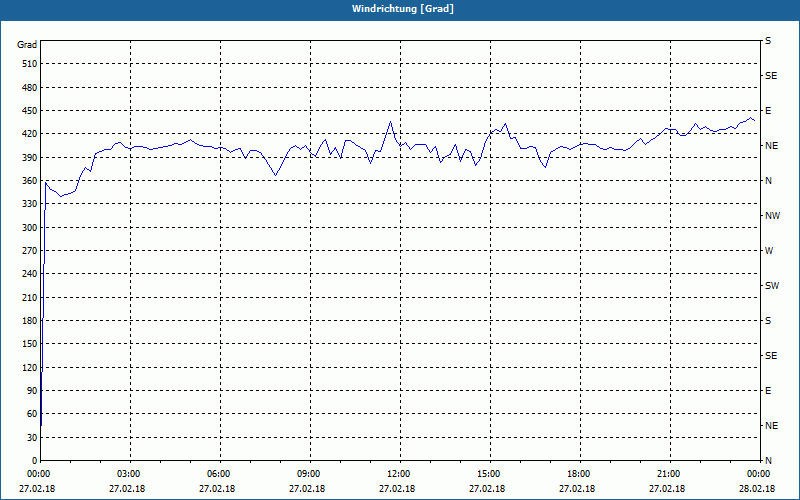Select the 12:00 time axis label
Screen dimensions: 800x500
[398, 474]
